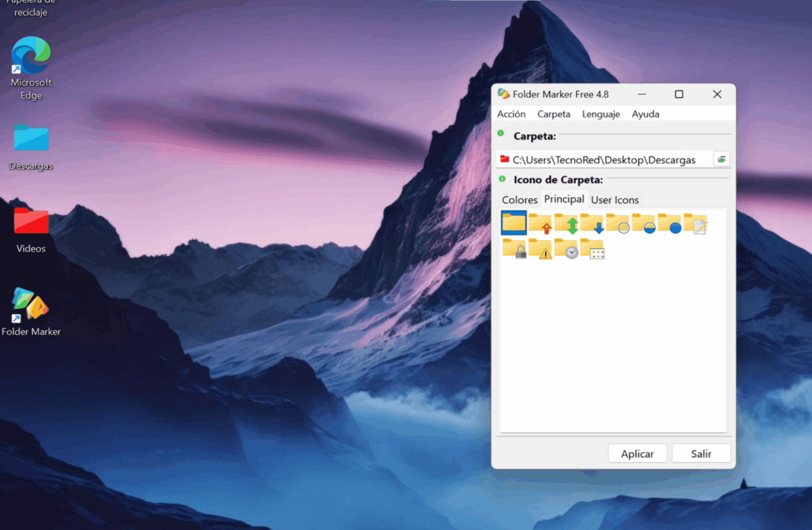Pick the folder icon with clock
The height and width of the screenshot is (530, 812).
click(x=566, y=249)
